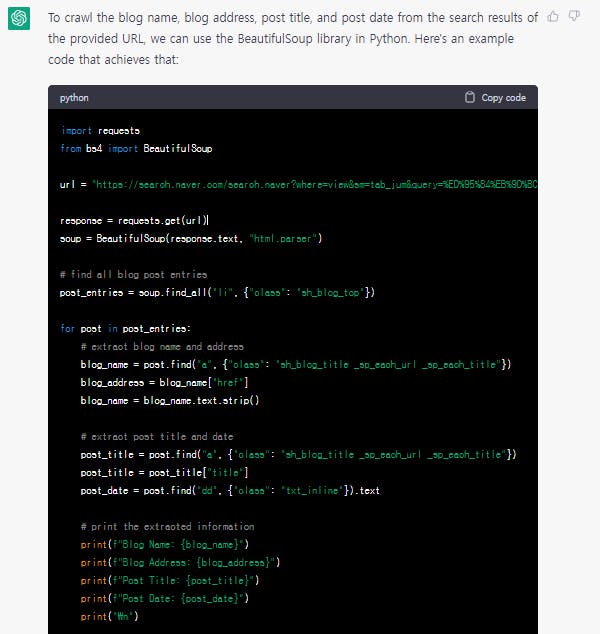Image resolution: width=600 pixels, height=634 pixels.
Task: Click the 'from bs4 import BeautifulSoup' line
Action: coord(136,148)
